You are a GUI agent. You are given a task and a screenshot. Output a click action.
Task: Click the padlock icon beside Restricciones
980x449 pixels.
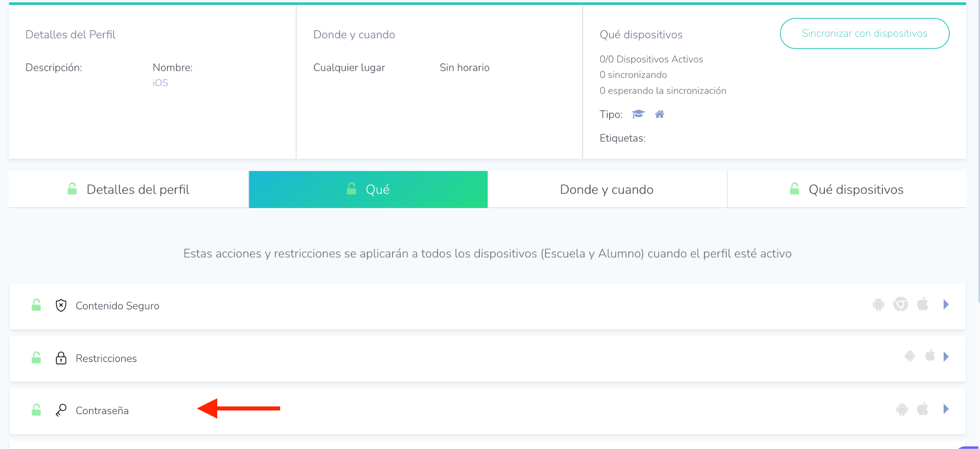point(61,358)
